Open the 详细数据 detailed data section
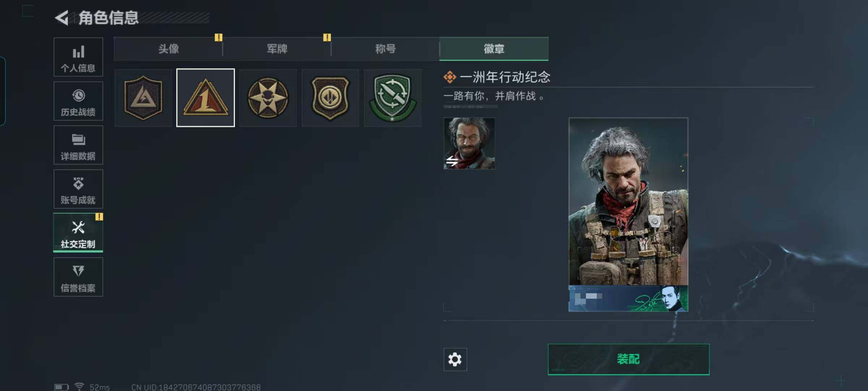This screenshot has height=391, width=868. click(78, 145)
